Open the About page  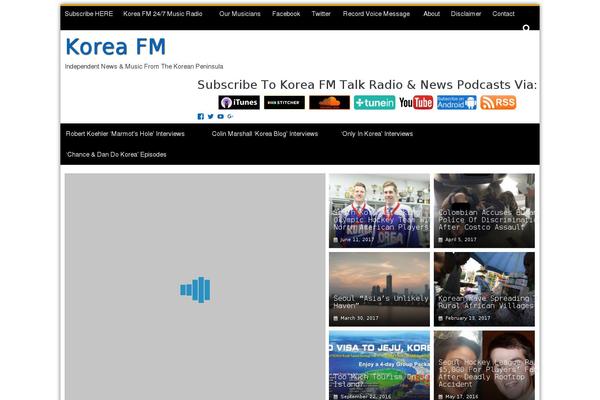click(431, 14)
